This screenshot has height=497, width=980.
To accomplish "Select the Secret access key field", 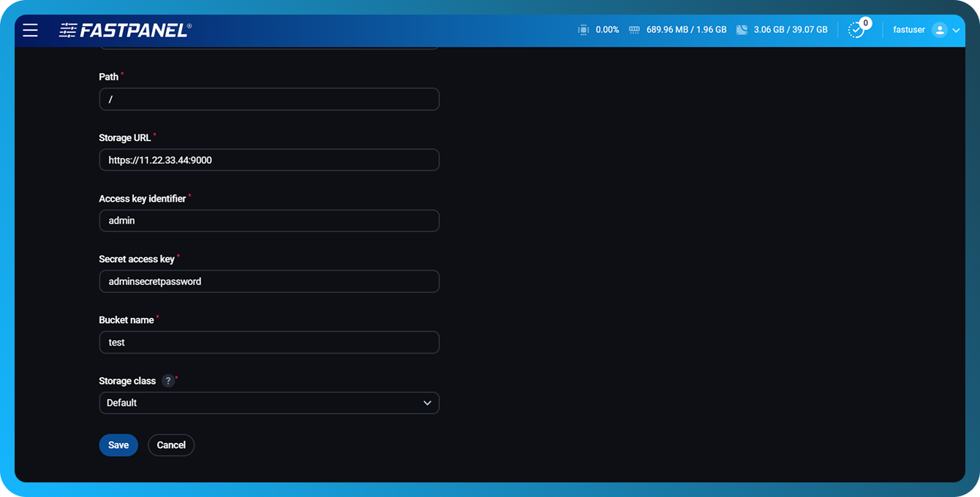I will point(269,281).
